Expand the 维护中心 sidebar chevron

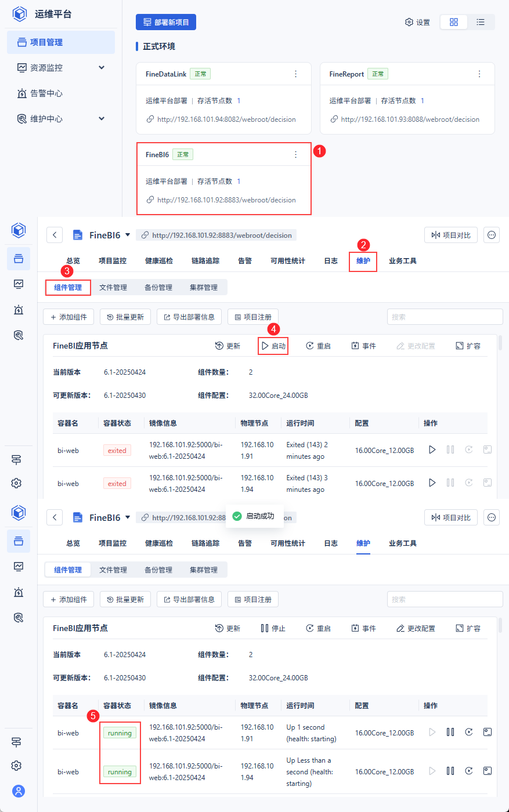[x=102, y=119]
